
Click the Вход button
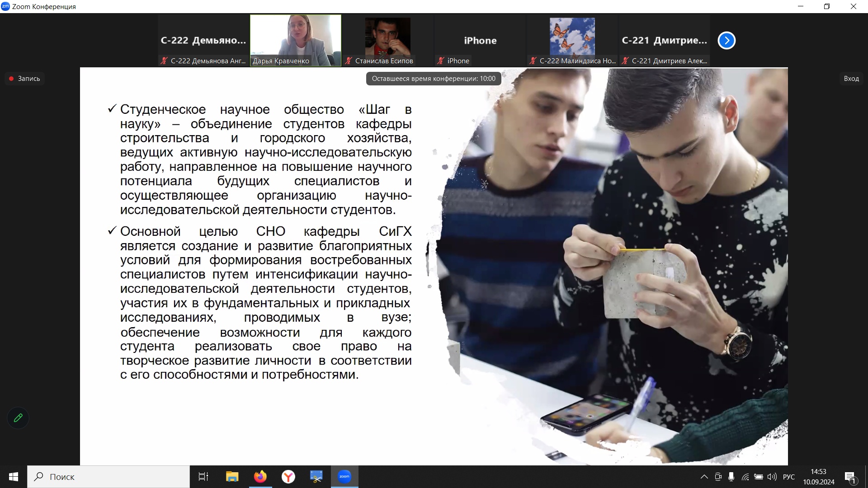click(851, 79)
